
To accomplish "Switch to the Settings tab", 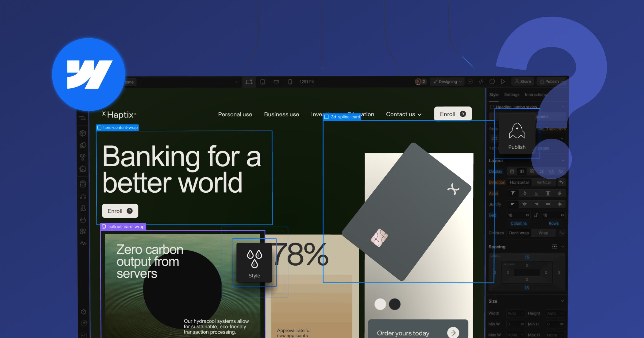I will (x=511, y=95).
